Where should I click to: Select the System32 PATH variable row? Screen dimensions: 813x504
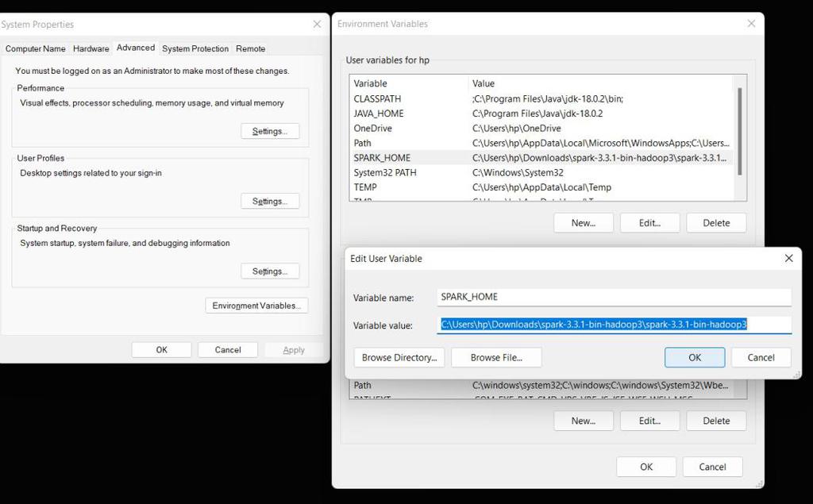click(541, 173)
